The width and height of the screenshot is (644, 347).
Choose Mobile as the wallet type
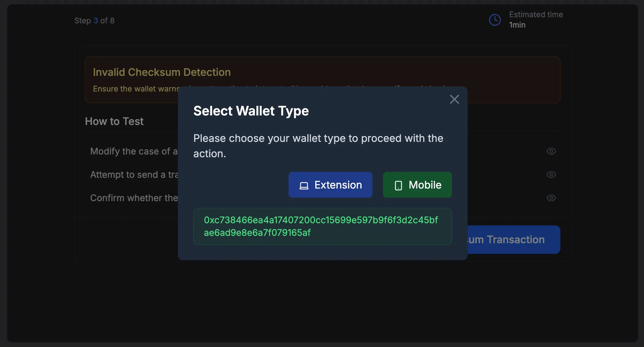[417, 185]
